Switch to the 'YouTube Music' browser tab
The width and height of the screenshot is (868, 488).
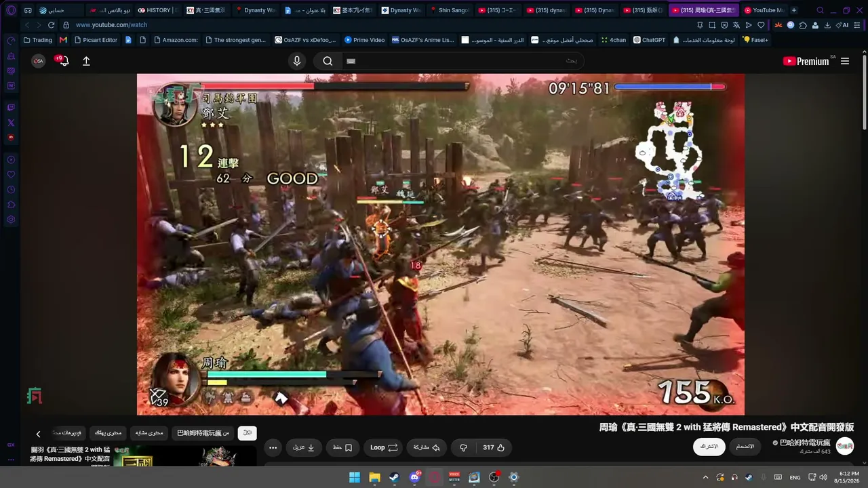coord(763,10)
